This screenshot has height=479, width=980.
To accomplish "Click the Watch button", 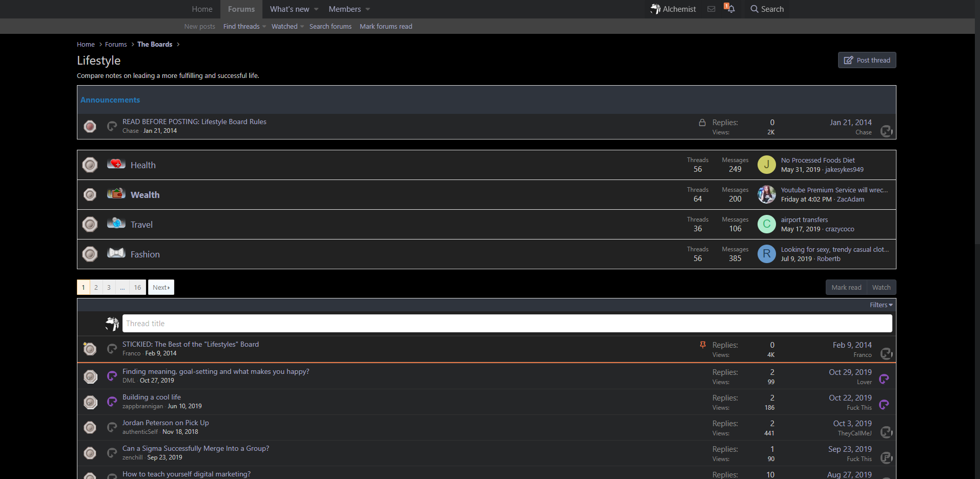I will tap(882, 287).
